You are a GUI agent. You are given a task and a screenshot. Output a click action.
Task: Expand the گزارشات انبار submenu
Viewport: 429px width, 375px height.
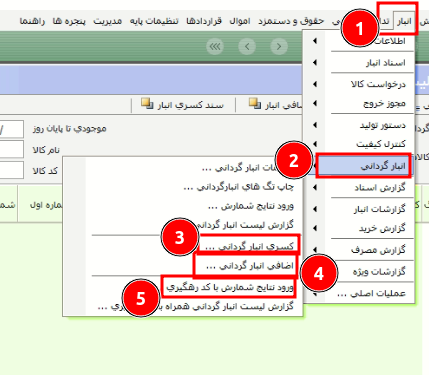click(359, 209)
